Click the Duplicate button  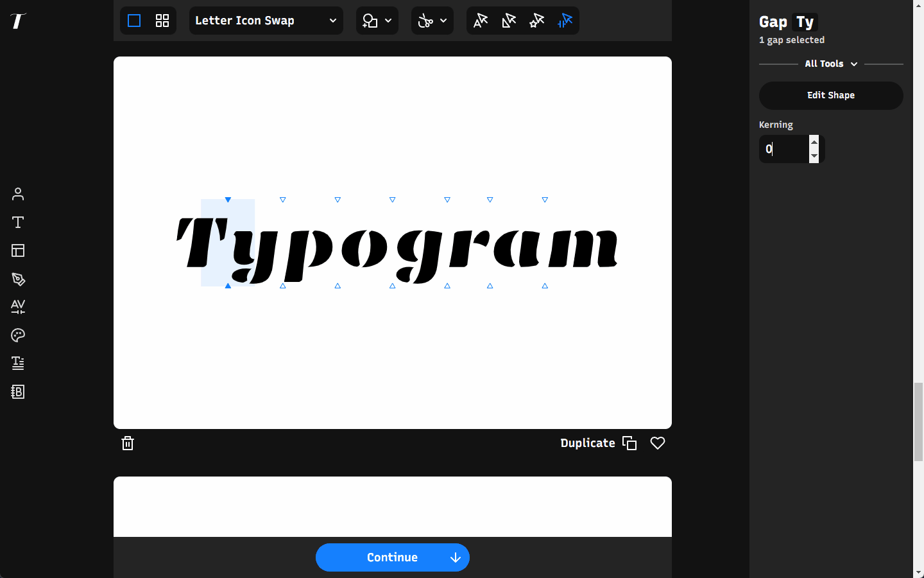click(x=598, y=443)
